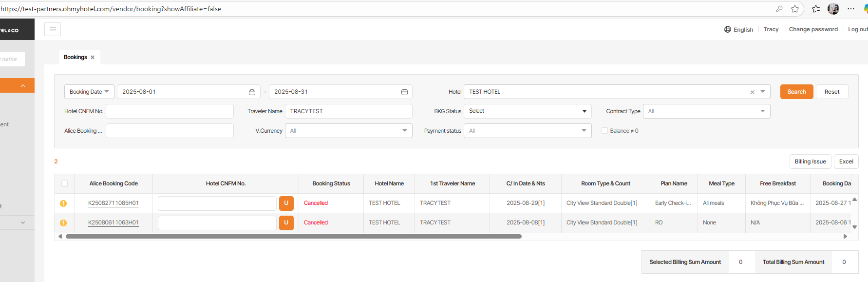Open the Payment status dropdown

(x=527, y=131)
